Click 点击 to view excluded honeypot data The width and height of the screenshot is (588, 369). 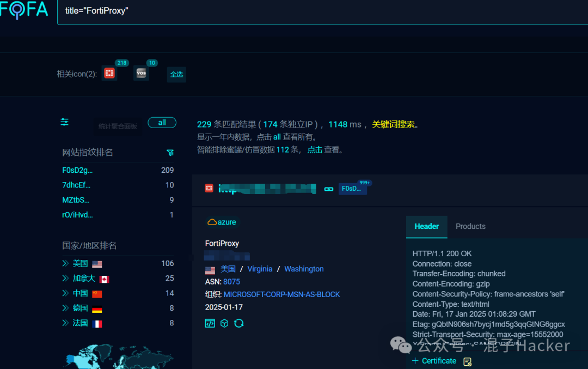coord(315,150)
